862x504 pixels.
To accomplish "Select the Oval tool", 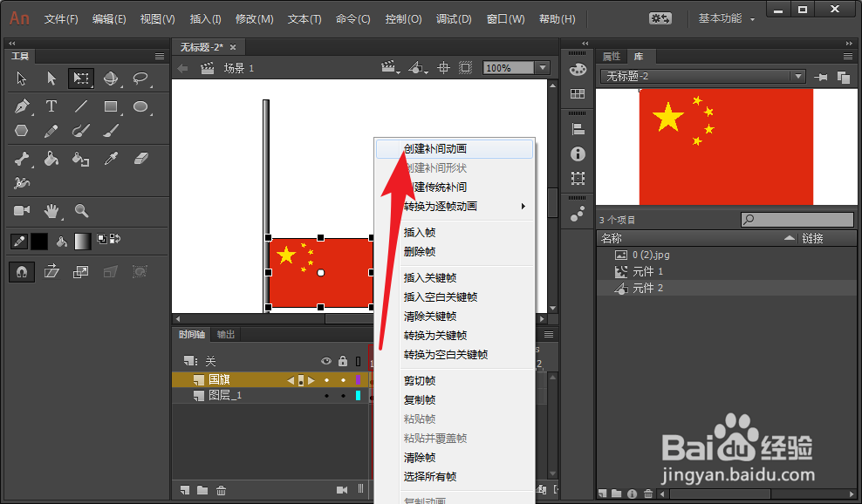I will [x=140, y=106].
